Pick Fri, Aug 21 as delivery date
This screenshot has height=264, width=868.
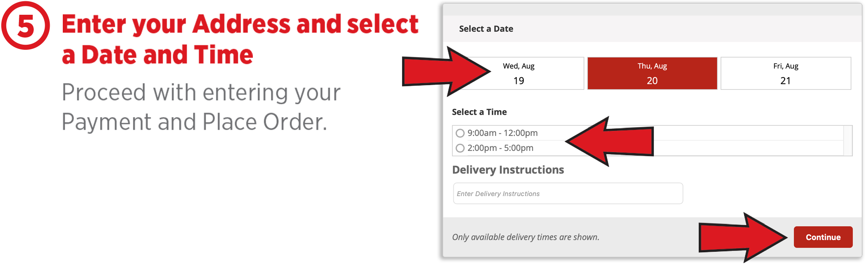coord(785,73)
